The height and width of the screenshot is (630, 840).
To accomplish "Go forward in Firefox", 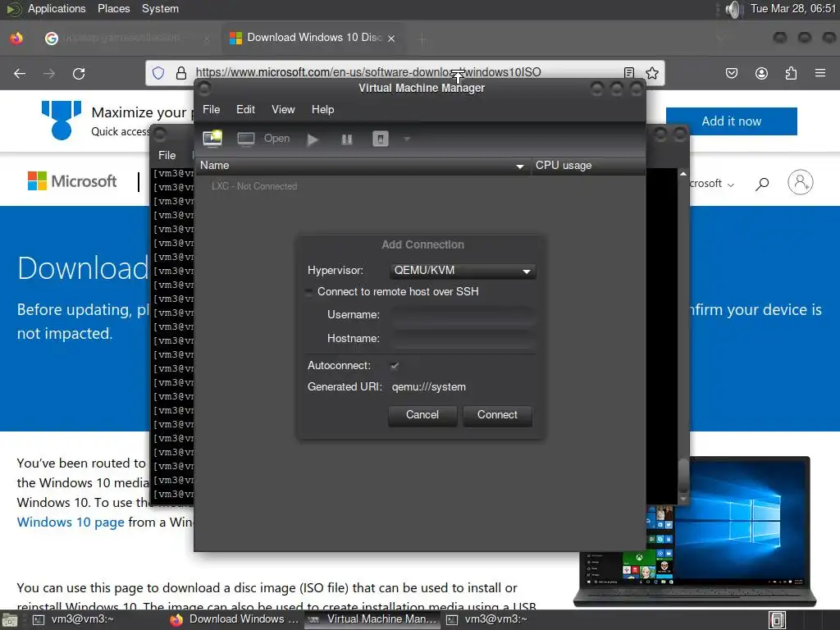I will (x=49, y=73).
